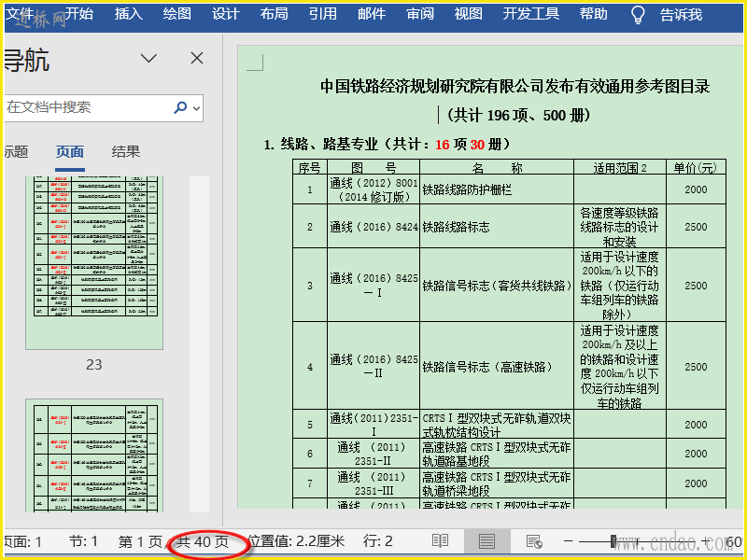Open the 插入 ribbon tab
The width and height of the screenshot is (747, 560).
pyautogui.click(x=128, y=14)
